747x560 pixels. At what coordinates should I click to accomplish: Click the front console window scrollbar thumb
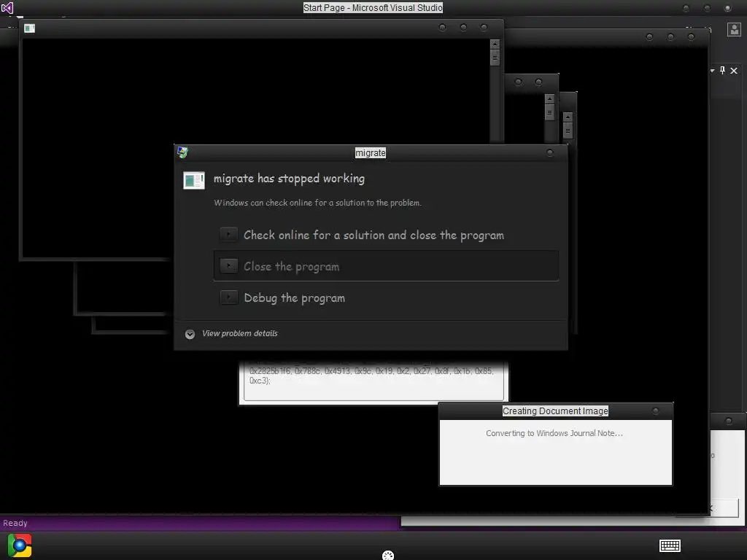click(x=495, y=58)
